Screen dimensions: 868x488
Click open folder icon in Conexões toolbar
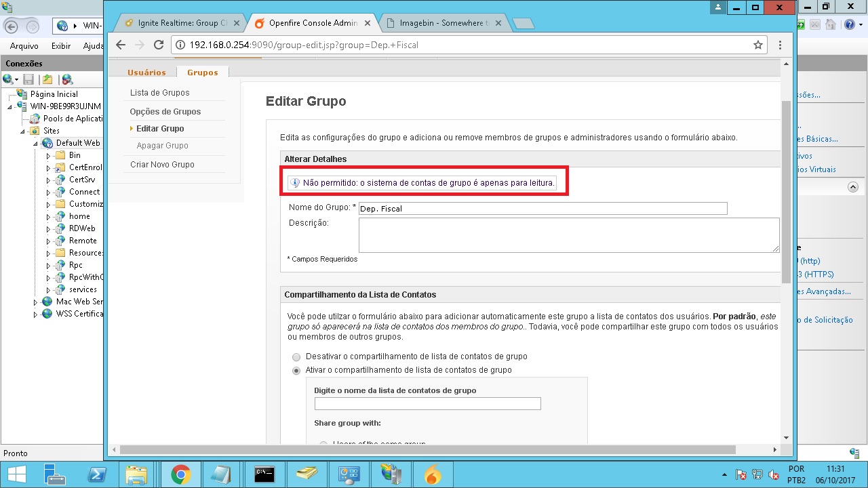pos(47,79)
